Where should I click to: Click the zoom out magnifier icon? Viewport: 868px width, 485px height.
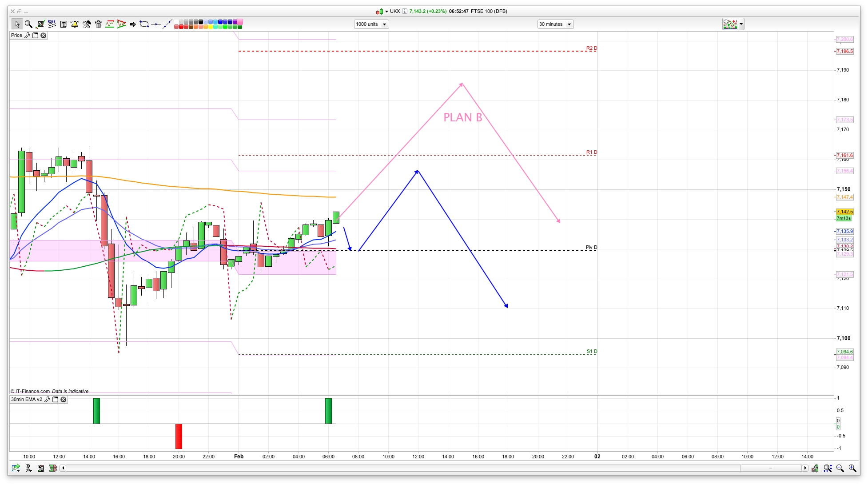840,468
